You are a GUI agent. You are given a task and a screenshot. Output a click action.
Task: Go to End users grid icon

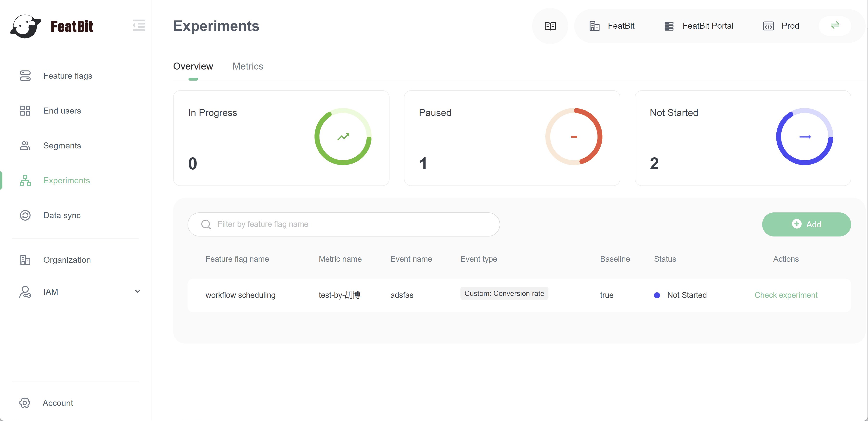pos(25,111)
